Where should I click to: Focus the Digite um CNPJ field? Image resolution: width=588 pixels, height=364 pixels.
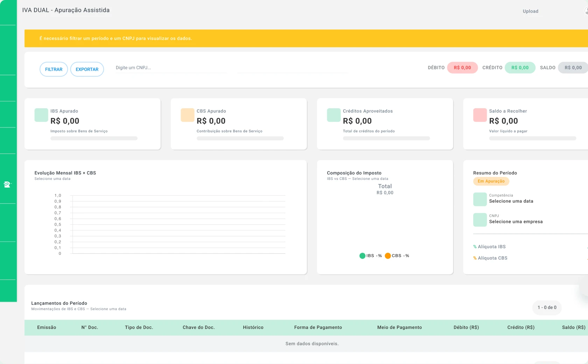171,68
